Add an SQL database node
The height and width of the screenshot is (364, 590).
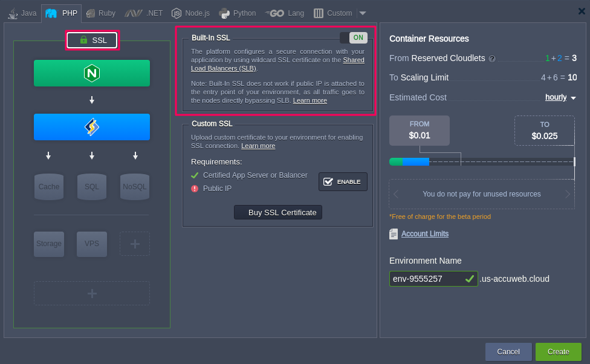92,187
